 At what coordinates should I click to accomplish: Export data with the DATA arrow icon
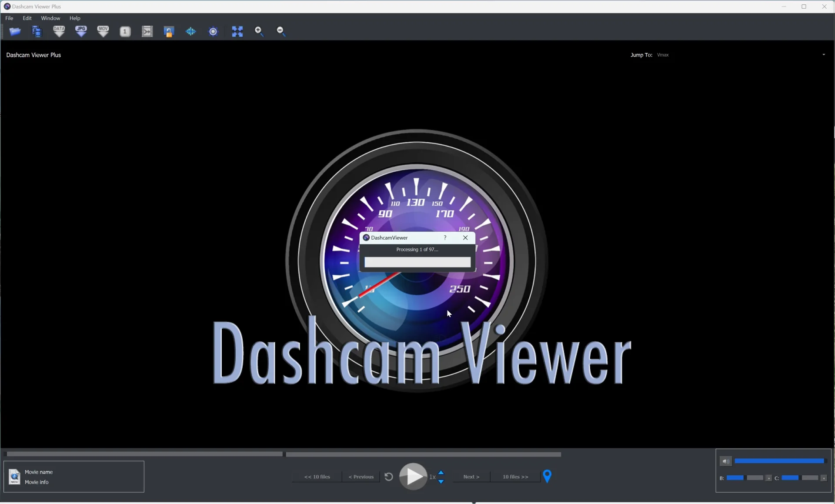click(x=59, y=31)
